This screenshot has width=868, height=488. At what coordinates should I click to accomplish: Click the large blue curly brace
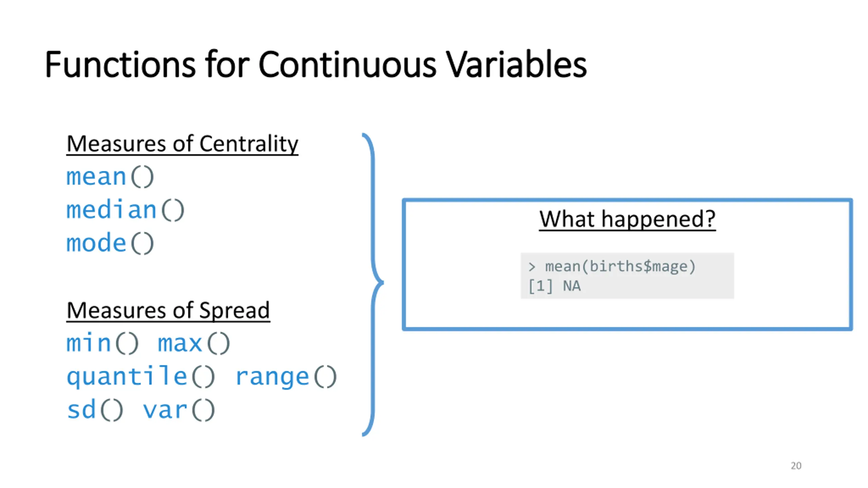(x=373, y=284)
